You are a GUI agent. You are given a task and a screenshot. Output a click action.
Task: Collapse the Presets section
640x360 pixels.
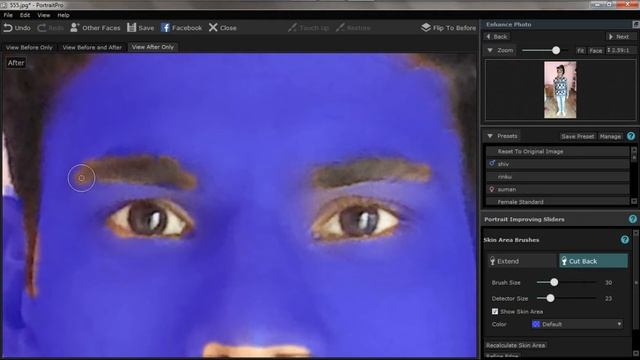pos(490,136)
